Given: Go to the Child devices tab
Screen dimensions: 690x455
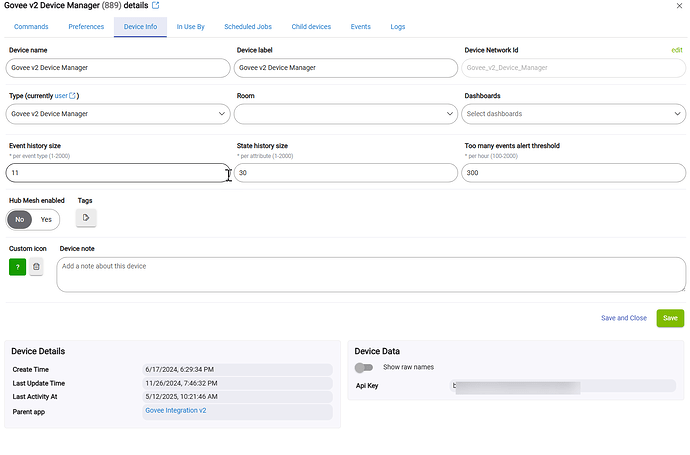Looking at the screenshot, I should click(x=312, y=26).
